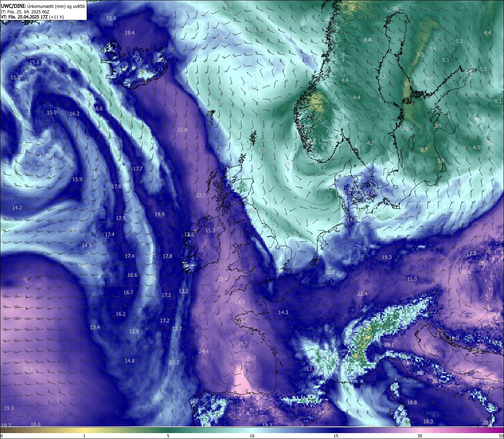Click the 3.7 value on the map
This screenshot has width=504, height=439.
tap(424, 150)
